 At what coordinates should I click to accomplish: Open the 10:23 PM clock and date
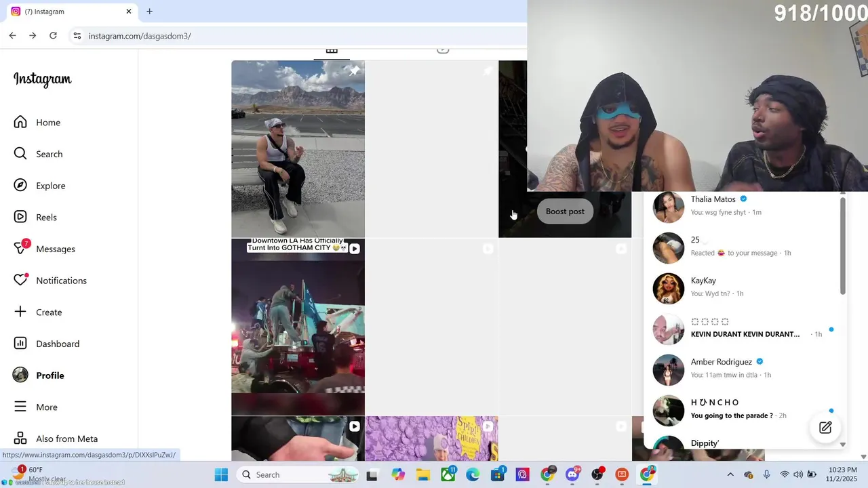842,474
